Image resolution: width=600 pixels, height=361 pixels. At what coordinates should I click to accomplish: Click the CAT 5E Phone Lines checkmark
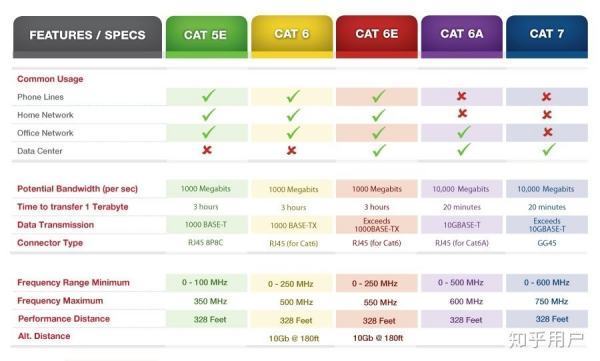point(209,95)
